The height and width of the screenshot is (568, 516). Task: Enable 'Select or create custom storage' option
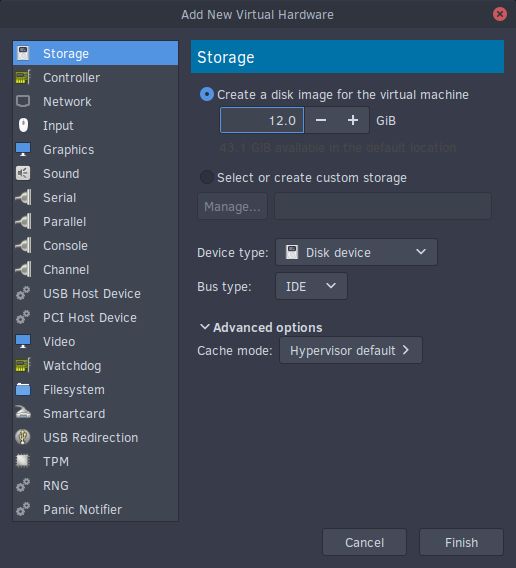tap(207, 177)
